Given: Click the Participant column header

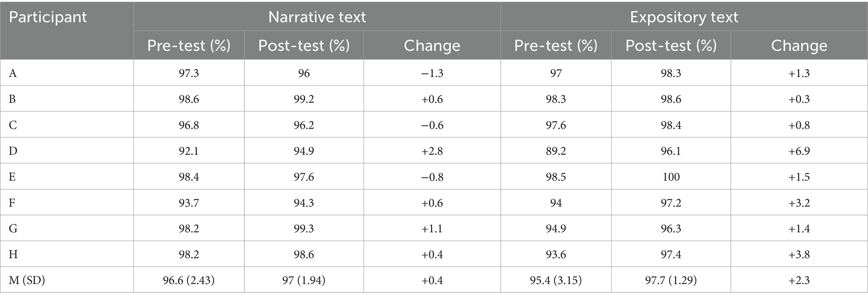Looking at the screenshot, I should [x=48, y=17].
